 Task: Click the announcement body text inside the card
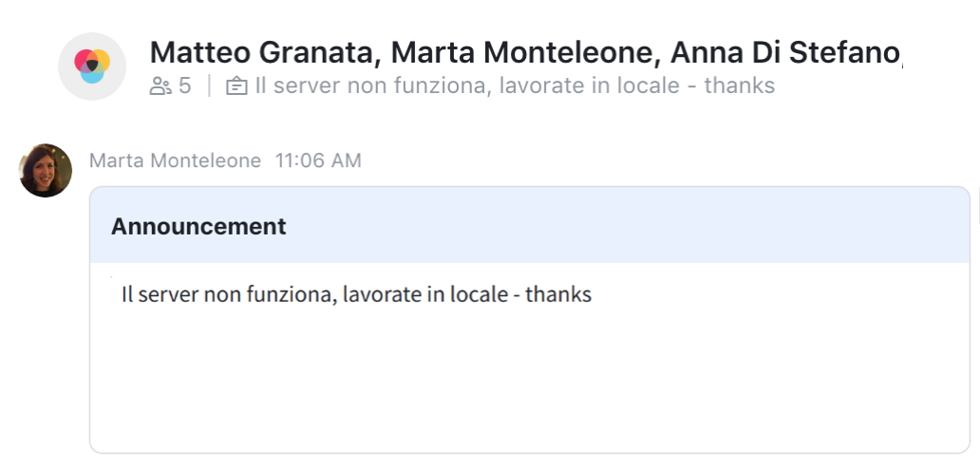coord(356,294)
